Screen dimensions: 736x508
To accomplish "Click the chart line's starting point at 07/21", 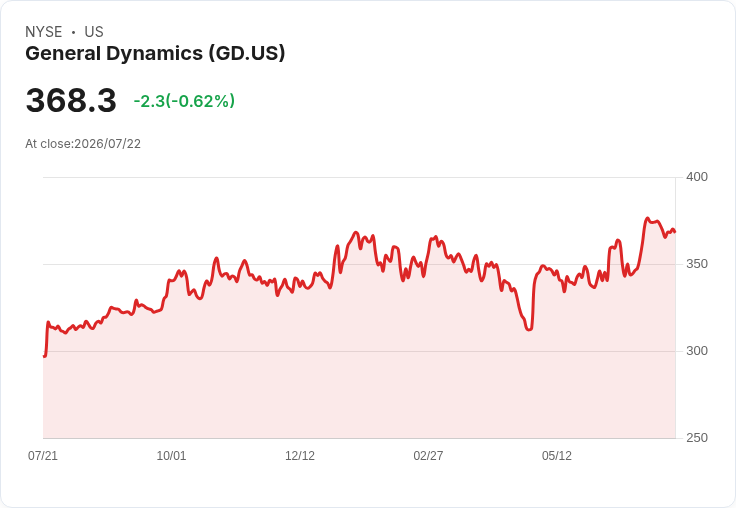I will click(x=44, y=356).
